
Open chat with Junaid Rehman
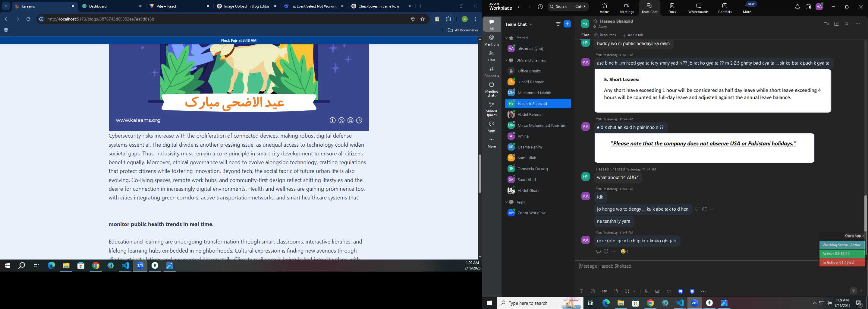pyautogui.click(x=538, y=82)
